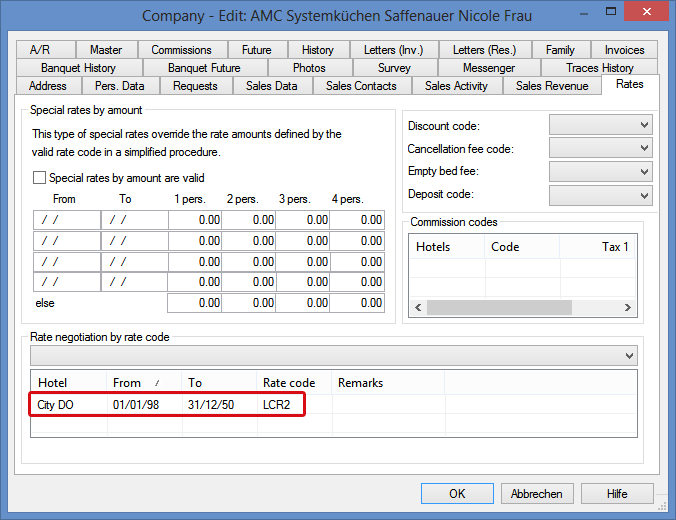
Task: Switch to the Sales Revenue tab
Action: [x=552, y=86]
